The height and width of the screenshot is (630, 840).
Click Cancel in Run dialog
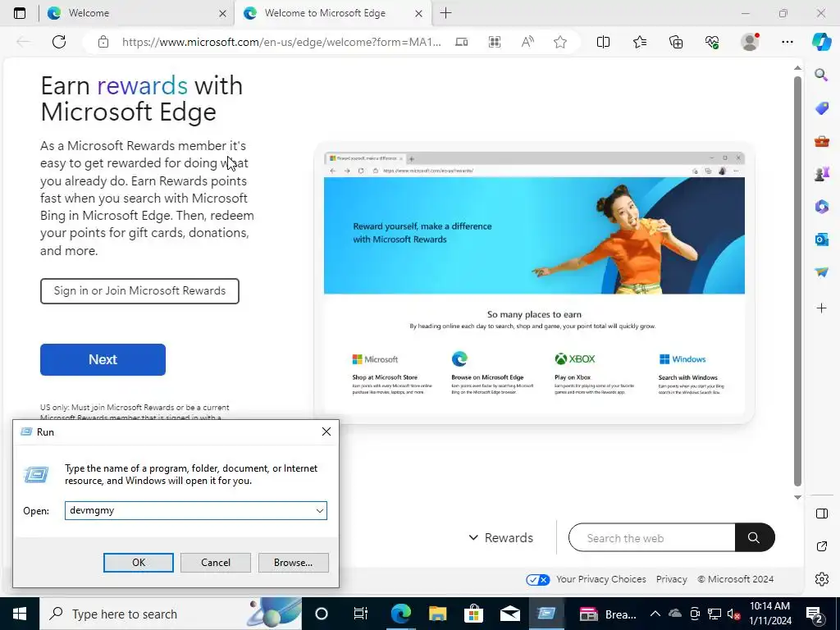point(216,563)
